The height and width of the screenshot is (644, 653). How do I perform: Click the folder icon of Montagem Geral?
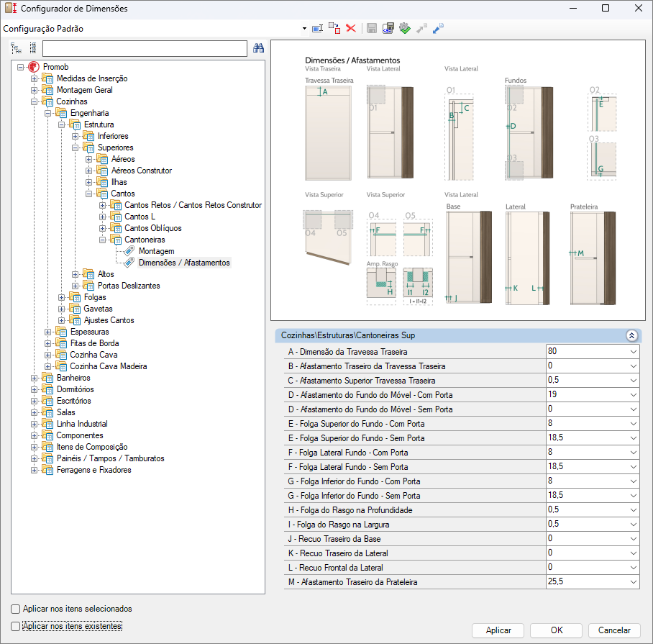click(x=47, y=90)
